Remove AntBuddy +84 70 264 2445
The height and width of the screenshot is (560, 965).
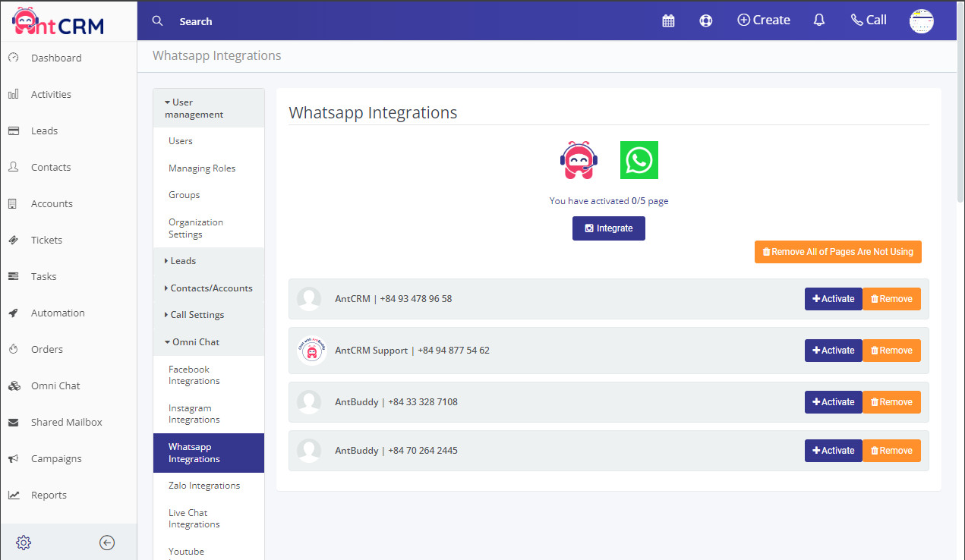pos(891,451)
